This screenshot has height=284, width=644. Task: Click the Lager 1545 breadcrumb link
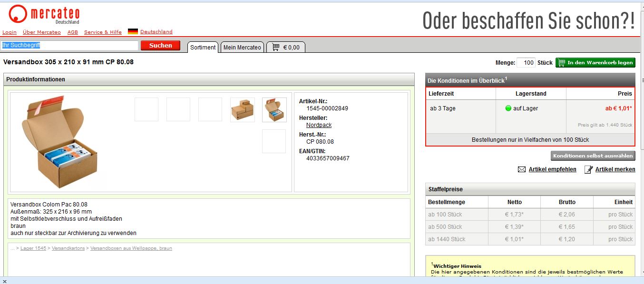coord(33,248)
